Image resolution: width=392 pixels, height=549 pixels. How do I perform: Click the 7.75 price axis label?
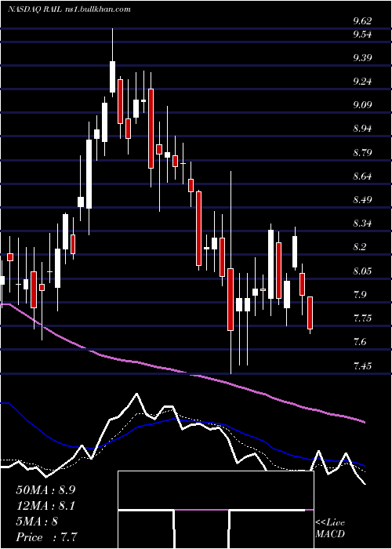pyautogui.click(x=362, y=318)
